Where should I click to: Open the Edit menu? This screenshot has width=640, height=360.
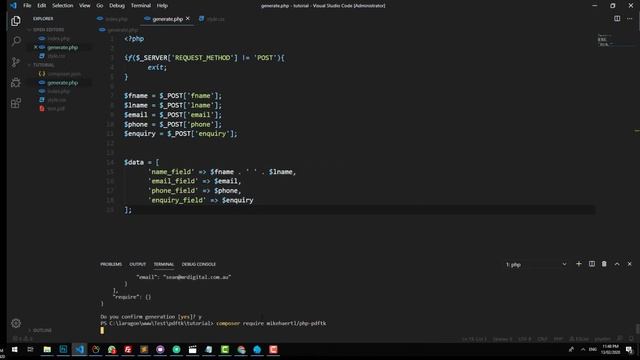(42, 6)
